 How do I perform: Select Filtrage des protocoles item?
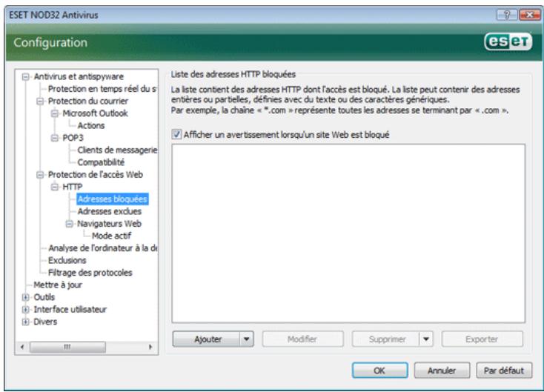point(90,273)
